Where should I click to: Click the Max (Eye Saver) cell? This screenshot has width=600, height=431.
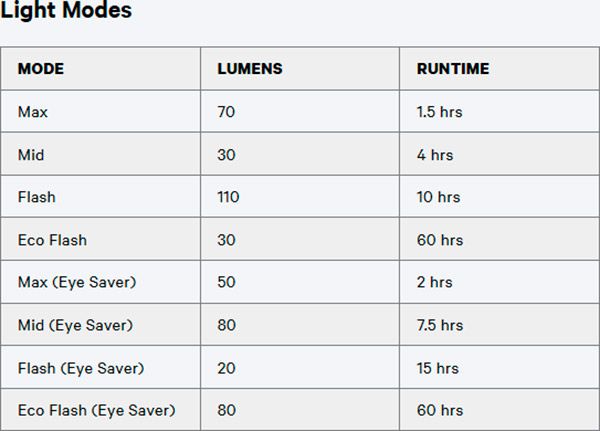coord(77,283)
